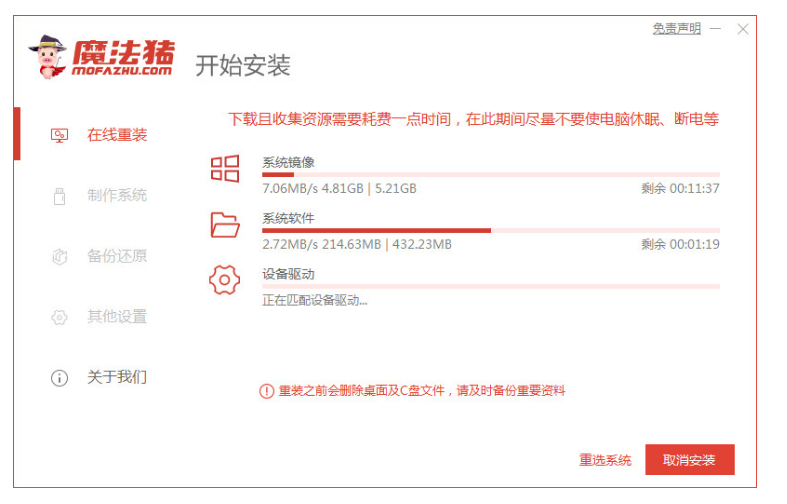Click the folder icon for 系统软件
The width and height of the screenshot is (787, 504).
[225, 224]
